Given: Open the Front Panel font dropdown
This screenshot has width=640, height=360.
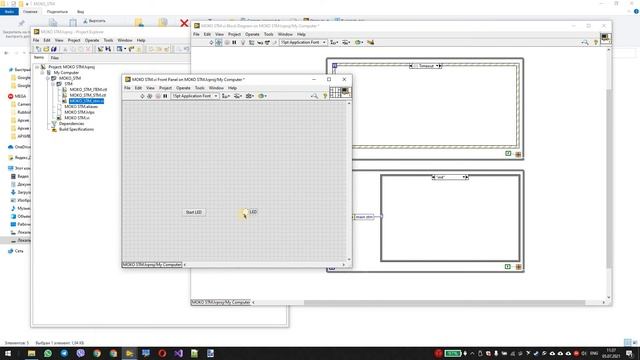Looking at the screenshot, I should click(x=195, y=96).
